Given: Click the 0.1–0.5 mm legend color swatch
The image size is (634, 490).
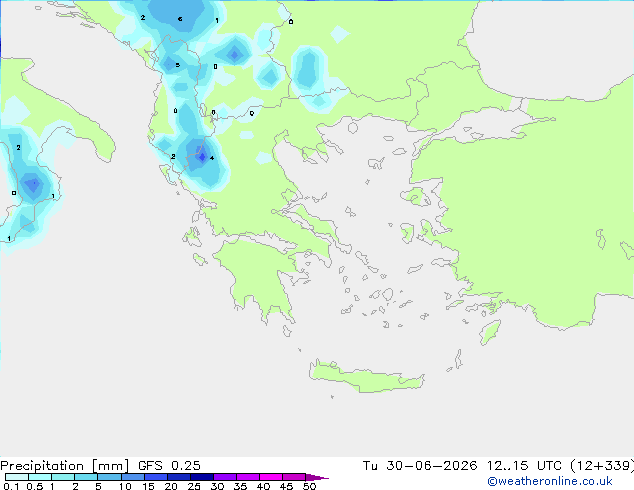Looking at the screenshot, I should tap(17, 477).
